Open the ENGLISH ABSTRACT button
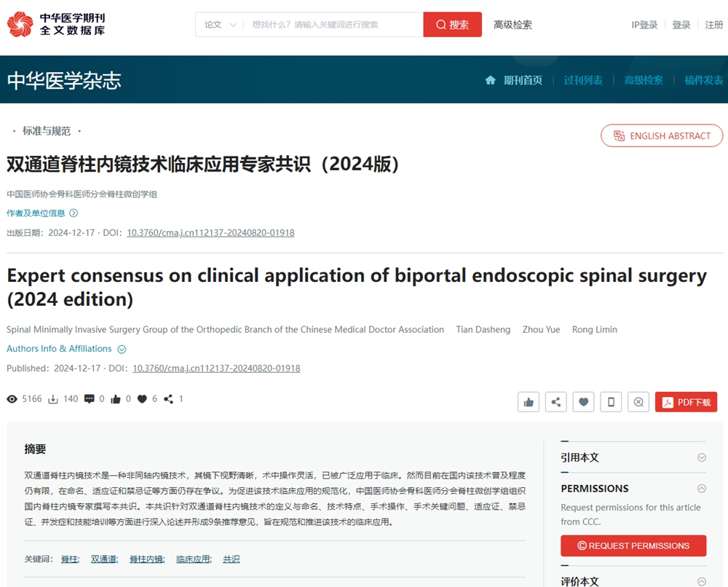The image size is (728, 587). tap(662, 135)
